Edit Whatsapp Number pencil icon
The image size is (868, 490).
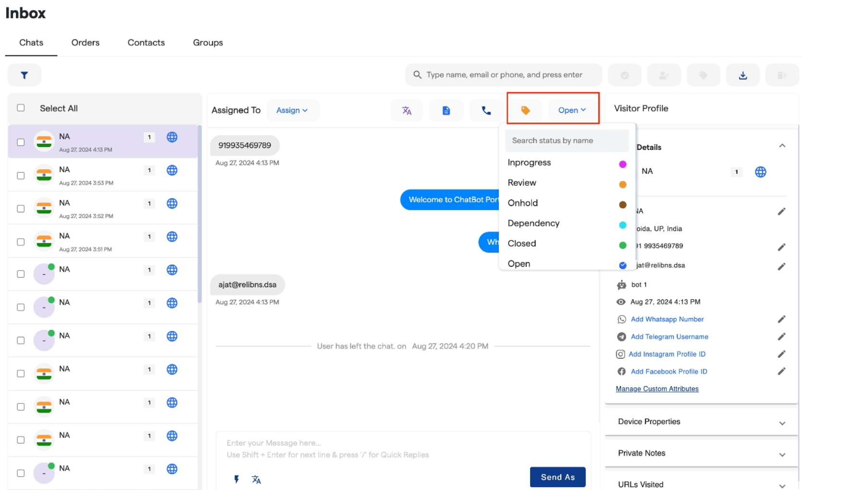click(x=781, y=319)
